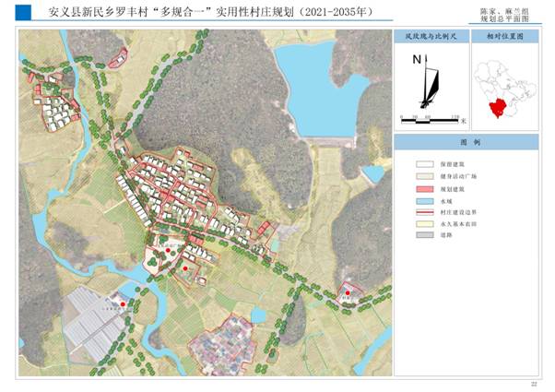Click the 规划建筑 red legend swatch
Screen dimensions: 555x392
click(425, 189)
